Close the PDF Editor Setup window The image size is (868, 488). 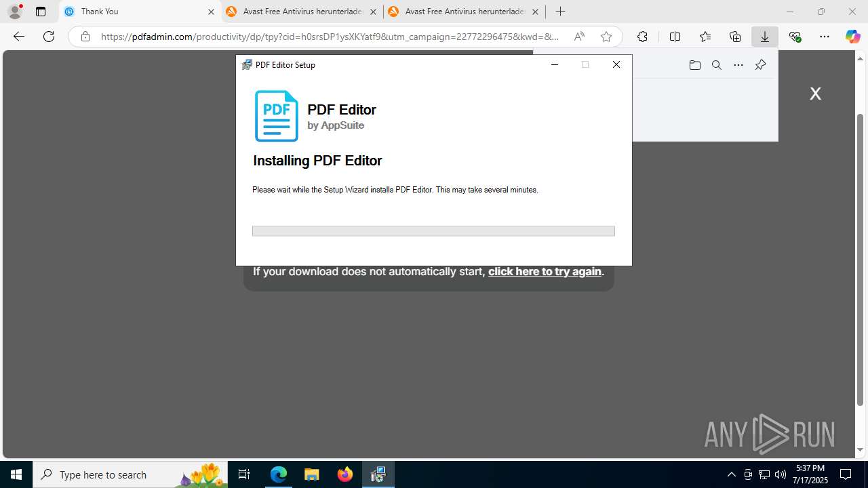616,65
